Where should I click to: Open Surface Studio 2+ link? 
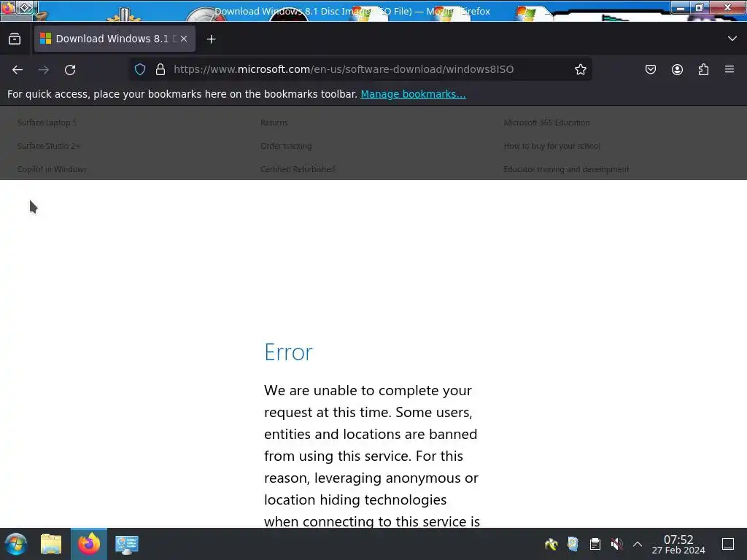(49, 146)
